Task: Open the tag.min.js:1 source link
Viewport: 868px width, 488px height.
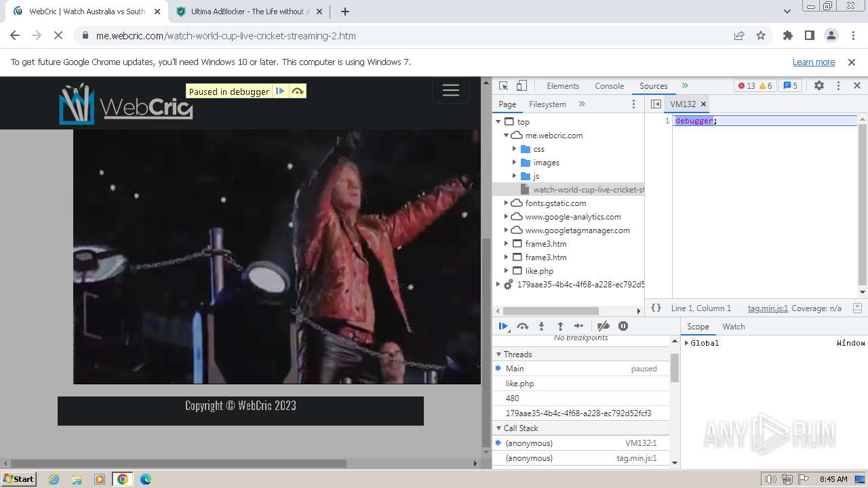Action: (768, 308)
